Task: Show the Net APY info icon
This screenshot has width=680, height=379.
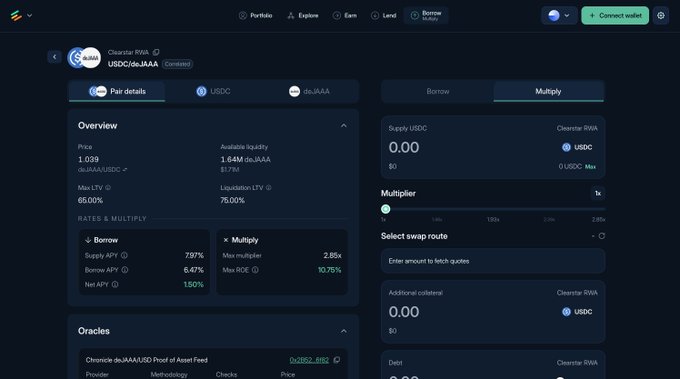Action: (x=115, y=284)
